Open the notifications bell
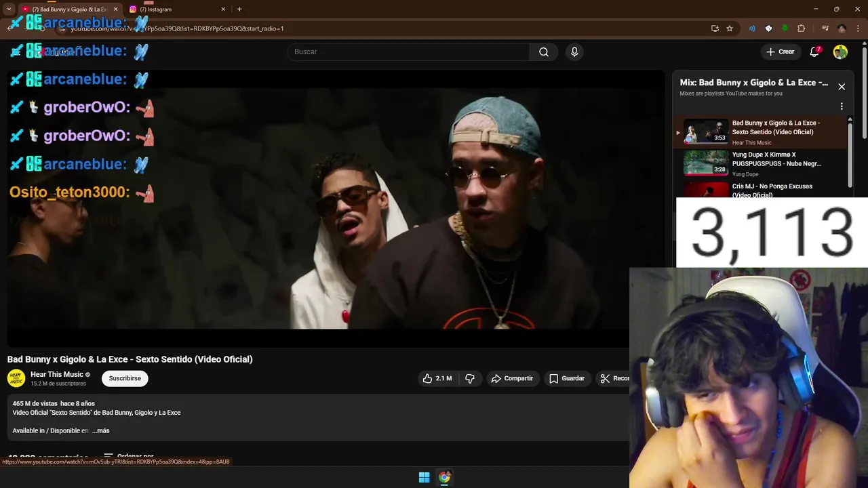Viewport: 868px width, 488px height. pos(815,52)
